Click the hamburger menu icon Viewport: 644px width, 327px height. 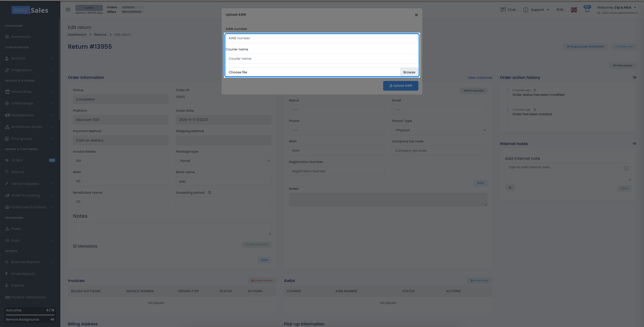click(x=68, y=9)
